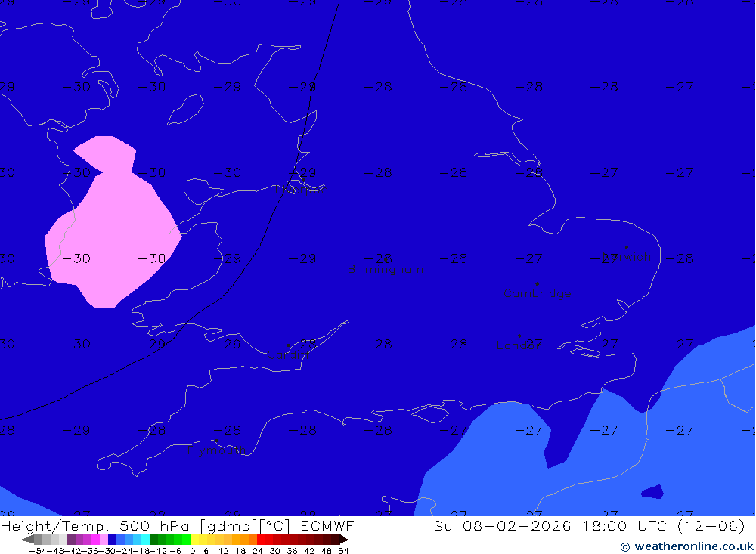Screen dimensions: 756x554
Task: Click the '18:00 UTC' time text
Action: point(624,525)
